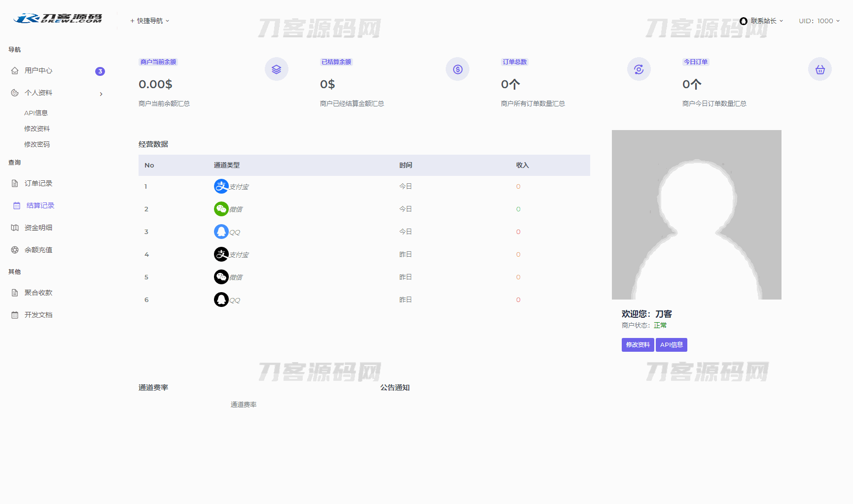Open the 快捷导航 quick navigation dropdown

click(150, 21)
